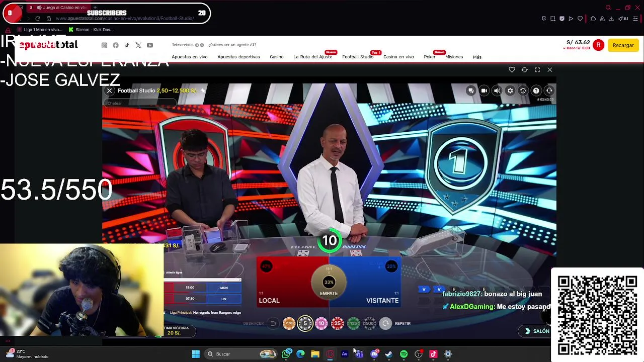The height and width of the screenshot is (362, 644).
Task: Click ¿Quieres ser un agente AT? link
Action: pyautogui.click(x=232, y=45)
